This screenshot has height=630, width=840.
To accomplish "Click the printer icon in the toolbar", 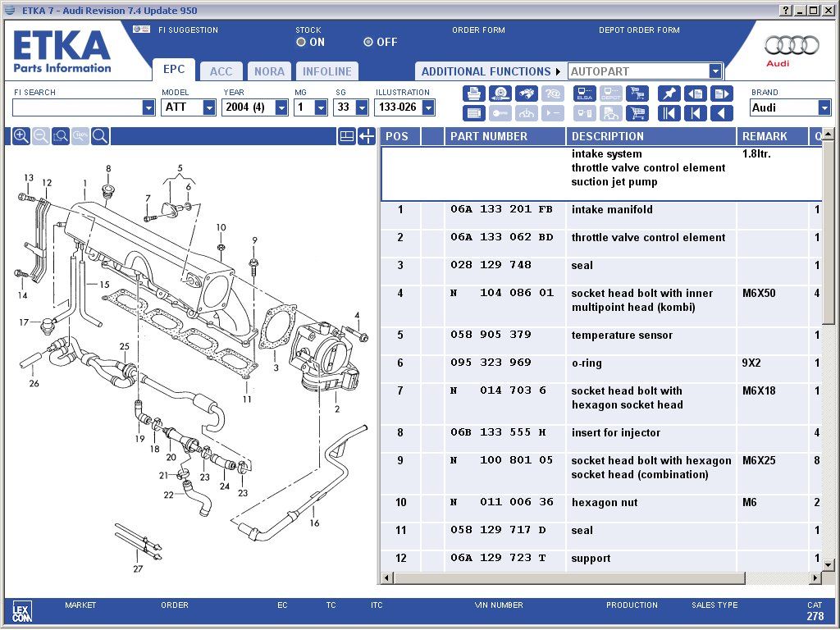I will pyautogui.click(x=473, y=94).
